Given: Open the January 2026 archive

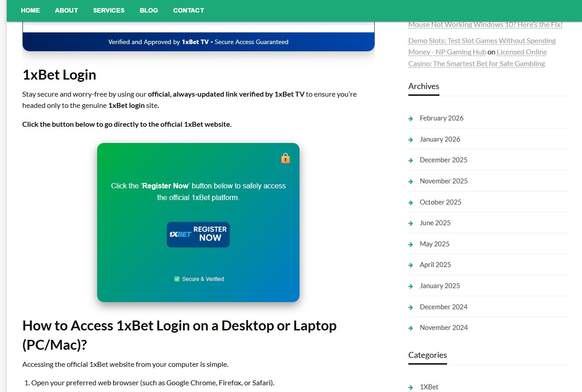Looking at the screenshot, I should tap(439, 139).
